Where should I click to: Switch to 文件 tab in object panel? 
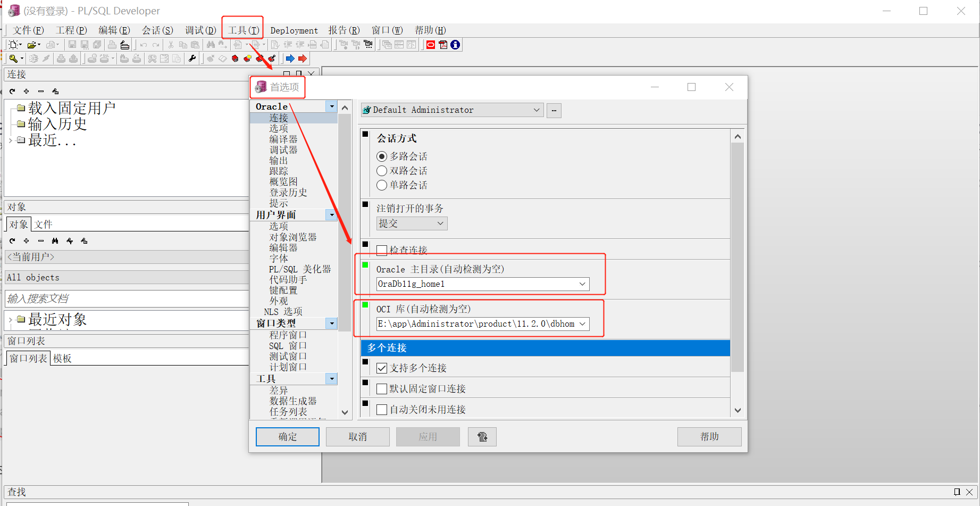tap(44, 225)
